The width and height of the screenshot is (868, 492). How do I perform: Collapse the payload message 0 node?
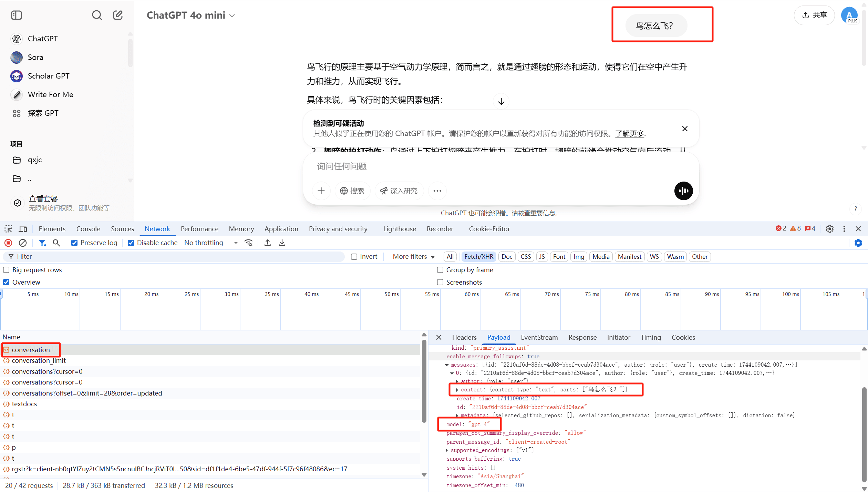point(452,373)
